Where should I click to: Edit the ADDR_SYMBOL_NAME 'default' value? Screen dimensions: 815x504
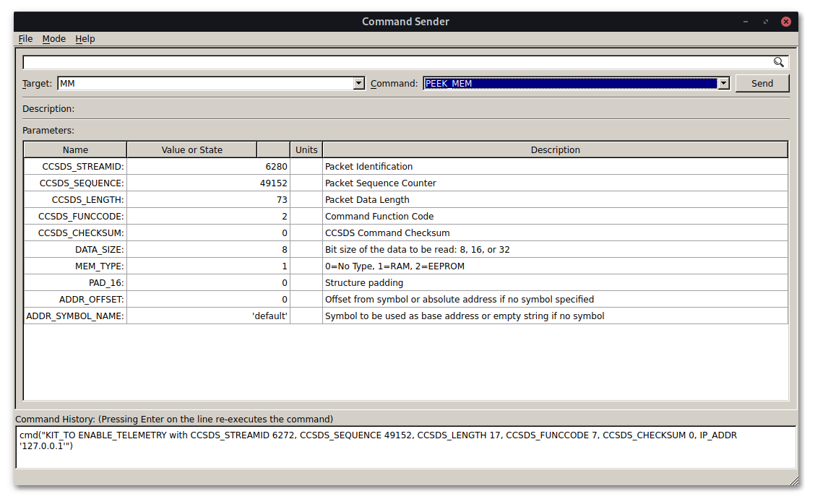tap(208, 316)
